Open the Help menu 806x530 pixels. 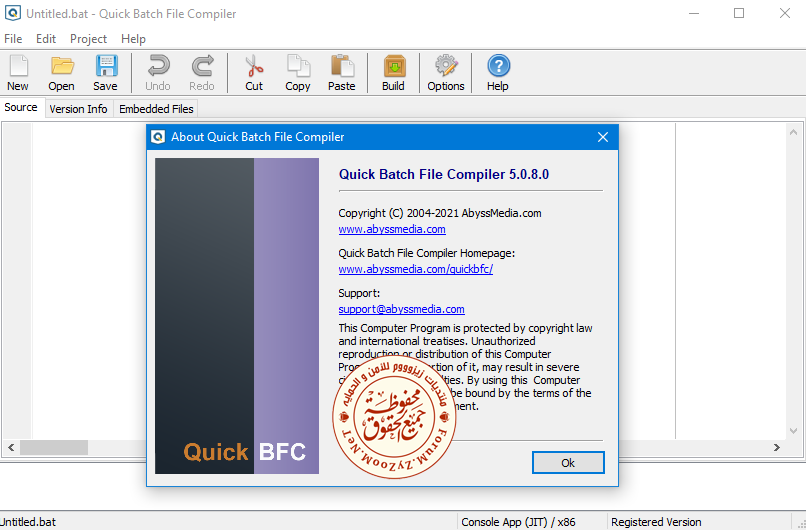click(134, 39)
